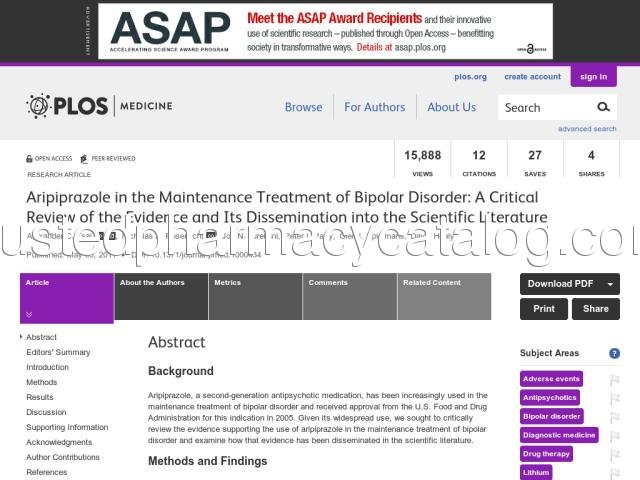Jump to Author Contributions section
The width and height of the screenshot is (640, 480).
[63, 457]
